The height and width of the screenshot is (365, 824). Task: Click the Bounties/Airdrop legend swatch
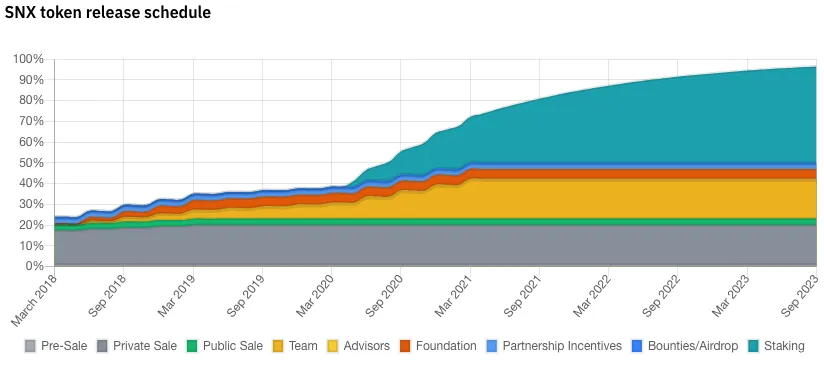(x=637, y=346)
